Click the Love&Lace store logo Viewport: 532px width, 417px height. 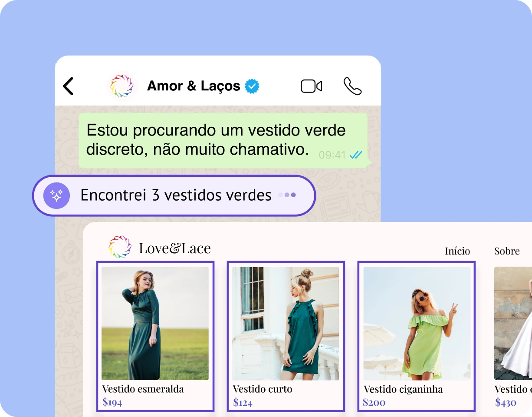120,248
